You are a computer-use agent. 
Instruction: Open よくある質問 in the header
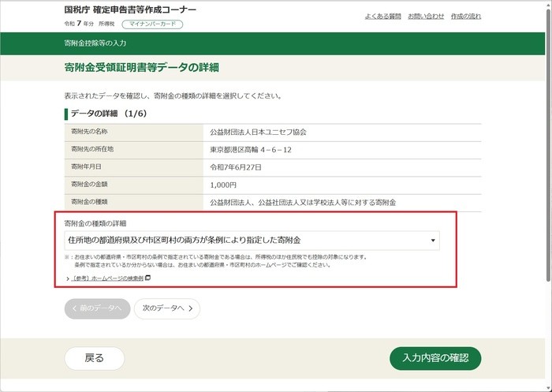383,16
